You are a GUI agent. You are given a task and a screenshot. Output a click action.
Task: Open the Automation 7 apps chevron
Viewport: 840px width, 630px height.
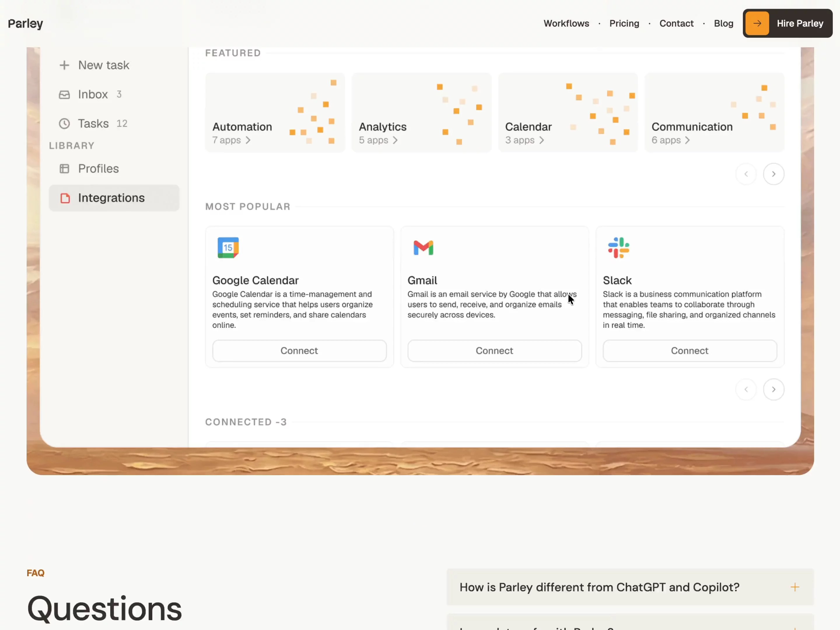pos(248,140)
